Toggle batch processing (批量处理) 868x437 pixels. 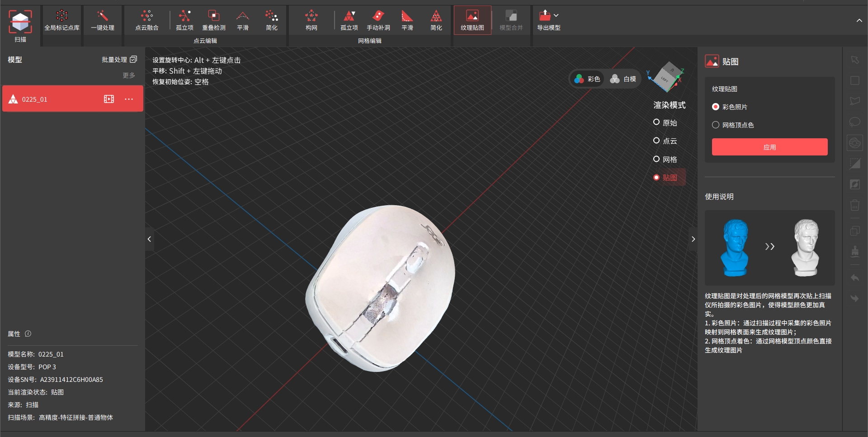point(119,60)
